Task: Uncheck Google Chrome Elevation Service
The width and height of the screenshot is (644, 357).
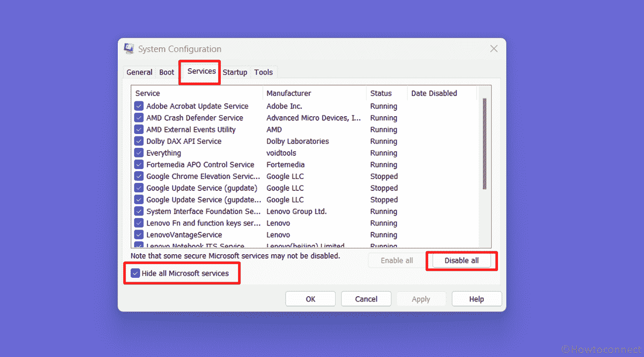Action: point(139,177)
